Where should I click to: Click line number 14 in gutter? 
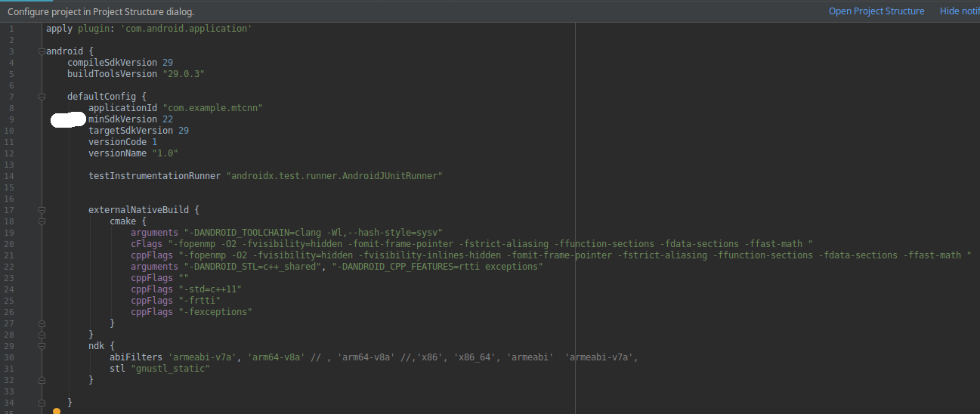coord(9,176)
